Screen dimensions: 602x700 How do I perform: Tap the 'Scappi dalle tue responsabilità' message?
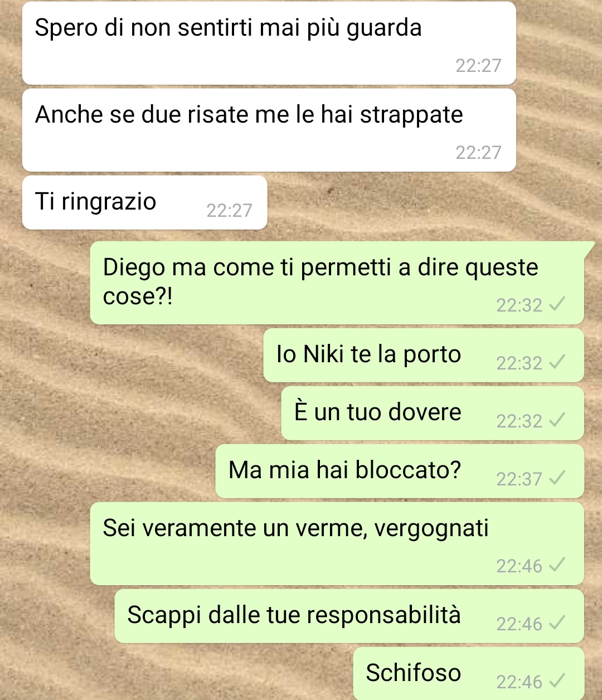click(x=349, y=616)
